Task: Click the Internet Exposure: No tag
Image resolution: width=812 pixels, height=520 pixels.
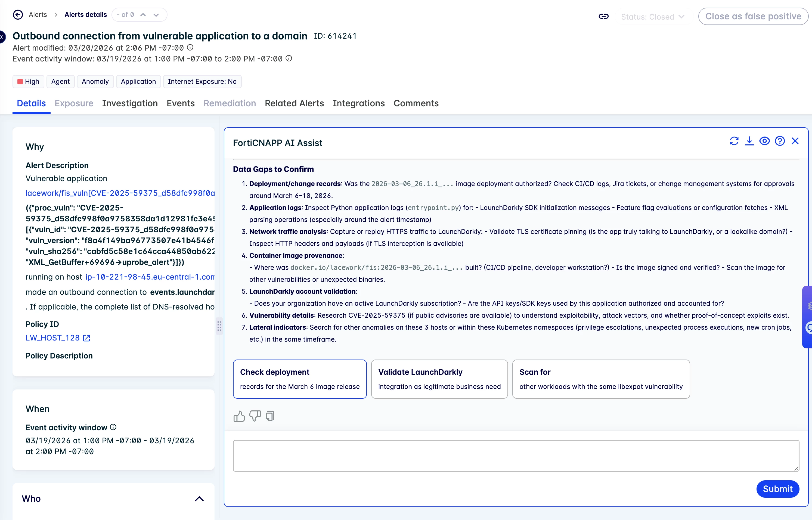Action: pos(202,81)
